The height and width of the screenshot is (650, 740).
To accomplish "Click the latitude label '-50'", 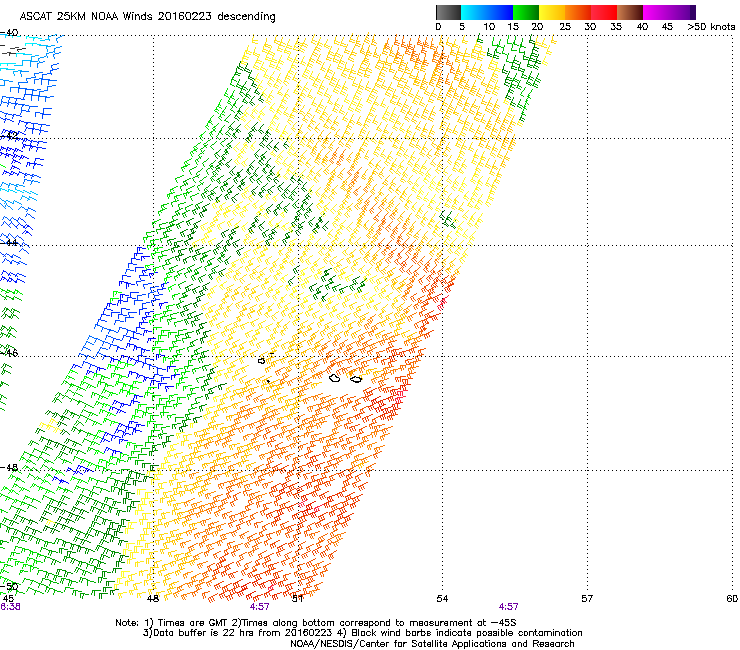I will (x=9, y=586).
